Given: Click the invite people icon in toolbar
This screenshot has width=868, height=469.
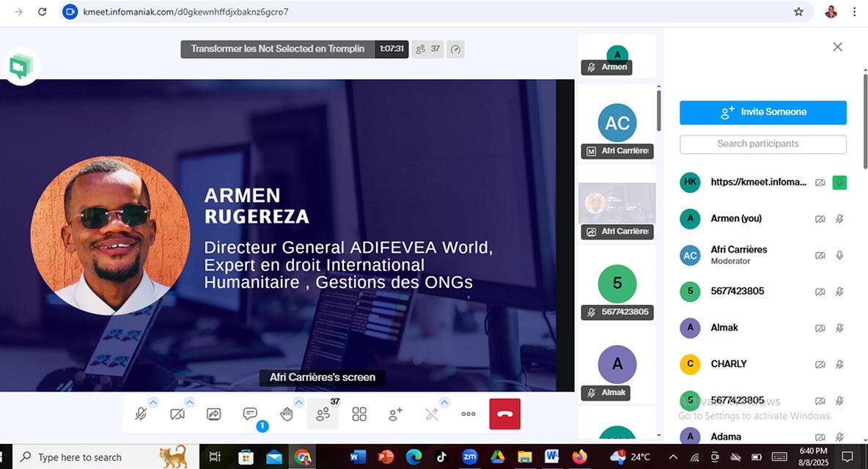Looking at the screenshot, I should point(395,414).
